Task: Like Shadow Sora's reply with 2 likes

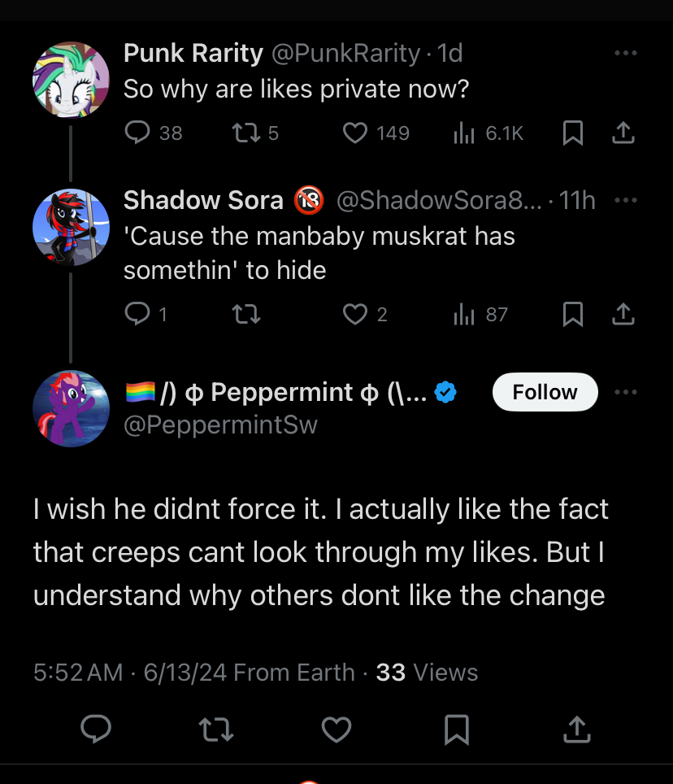Action: coord(355,314)
